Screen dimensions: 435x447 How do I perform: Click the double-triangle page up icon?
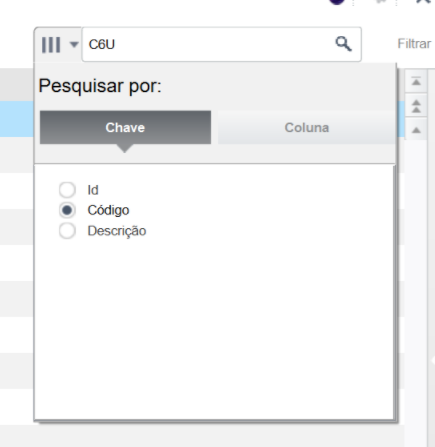416,106
